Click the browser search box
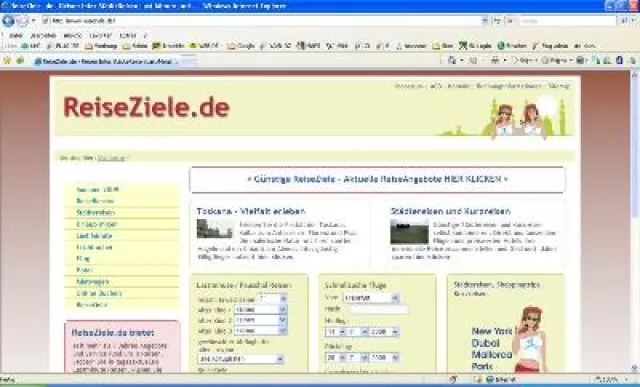This screenshot has height=387, width=640. point(567,20)
